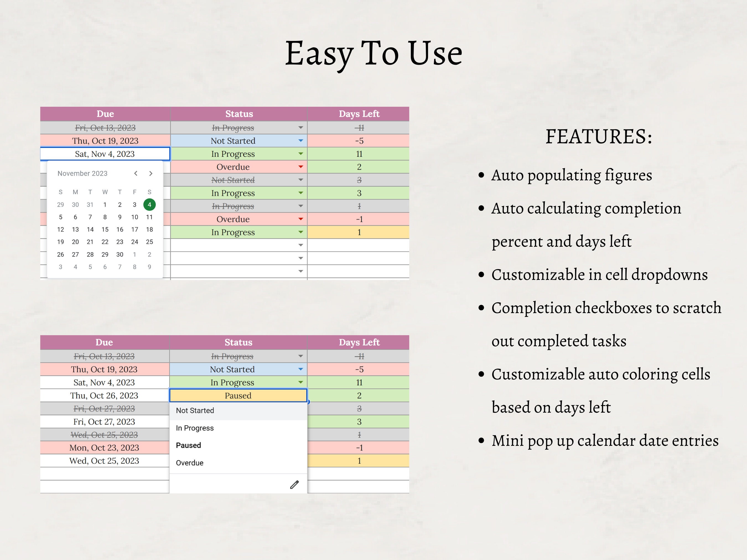Click dropdown arrow on empty status row

pyautogui.click(x=300, y=245)
